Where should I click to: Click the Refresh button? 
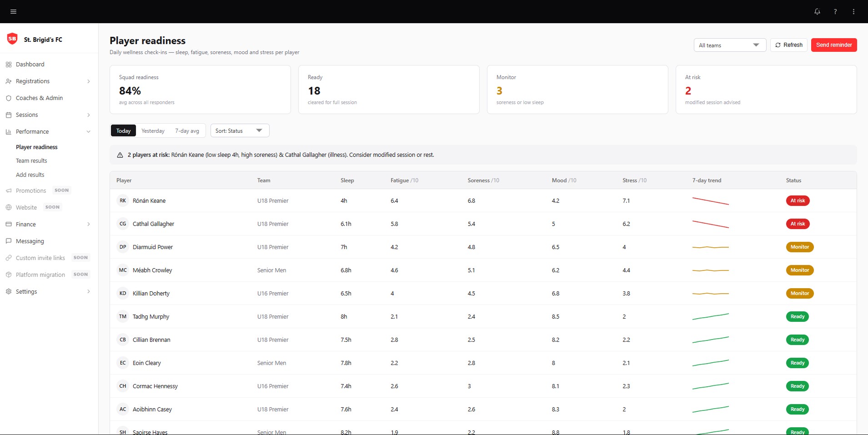coord(789,45)
